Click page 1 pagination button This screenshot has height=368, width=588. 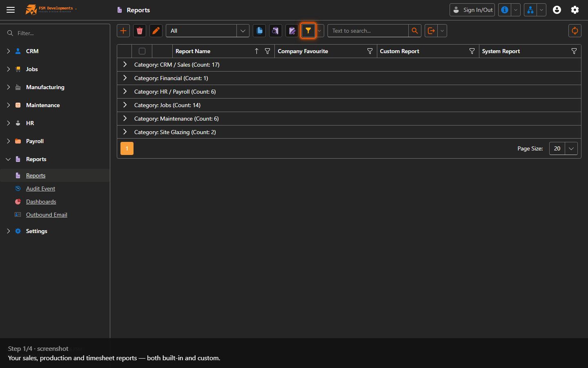pyautogui.click(x=127, y=148)
